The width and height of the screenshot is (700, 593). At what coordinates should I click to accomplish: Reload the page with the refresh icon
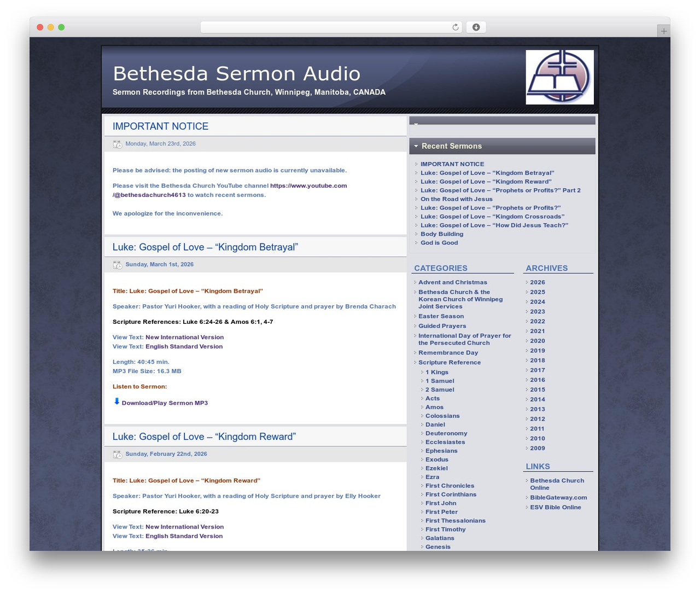(x=456, y=27)
